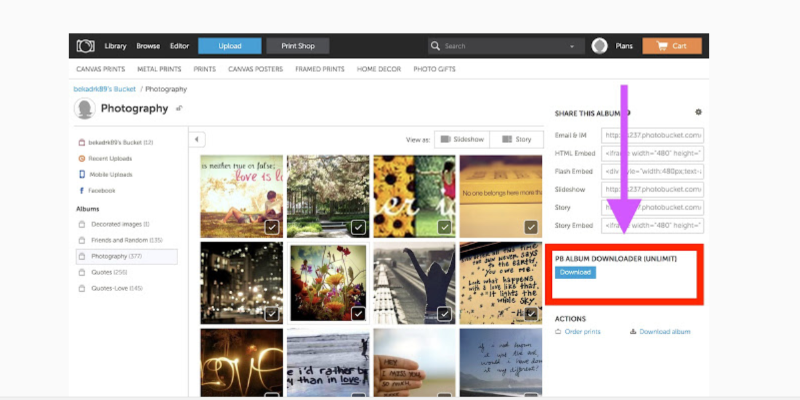
Task: Toggle checkbox on city lights night photo
Action: tap(273, 313)
